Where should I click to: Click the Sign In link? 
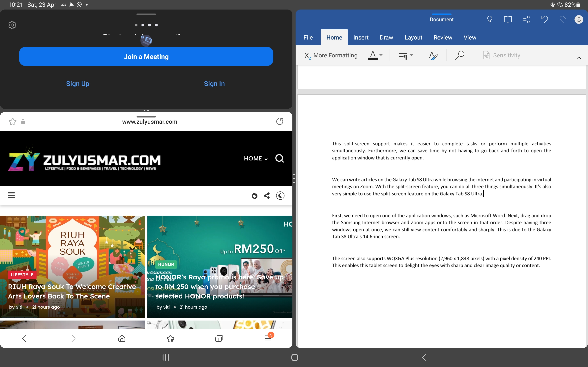click(x=214, y=84)
